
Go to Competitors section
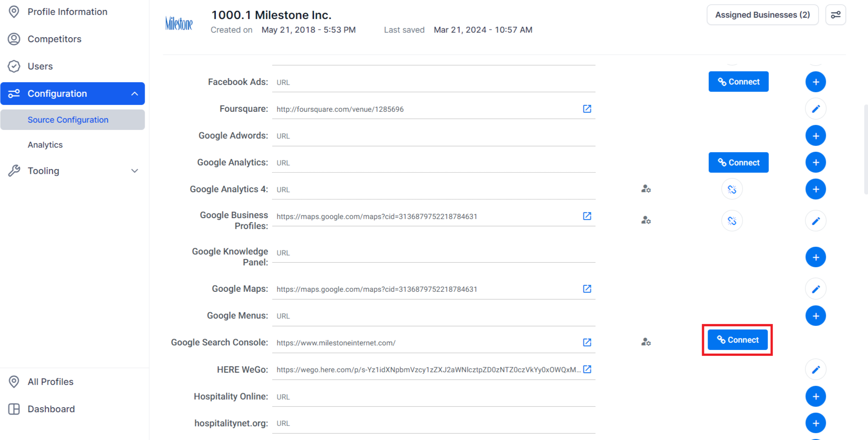[55, 39]
